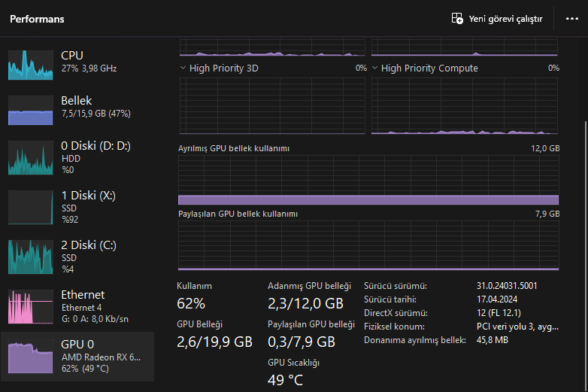Click the Paylaşılan GPU bellek kullanımı graph
588x392 pixels.
pos(368,245)
